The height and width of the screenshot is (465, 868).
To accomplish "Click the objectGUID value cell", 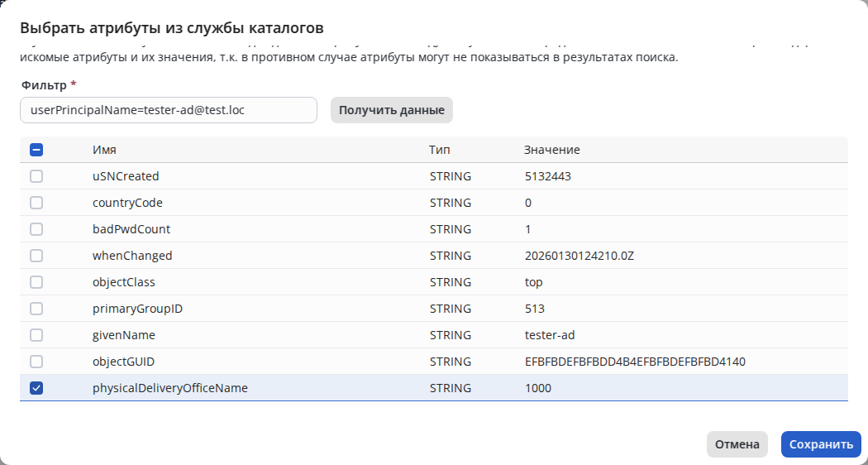I will (x=636, y=362).
